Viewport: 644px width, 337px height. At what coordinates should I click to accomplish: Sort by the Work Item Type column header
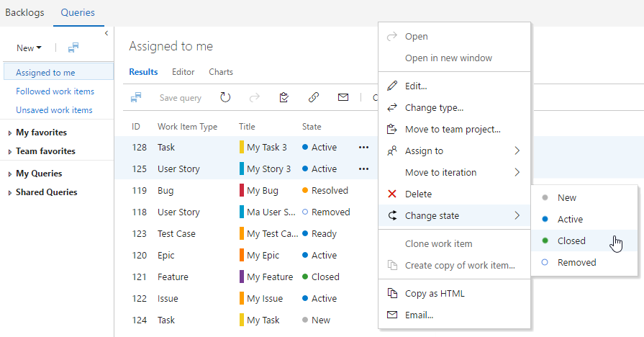click(187, 127)
